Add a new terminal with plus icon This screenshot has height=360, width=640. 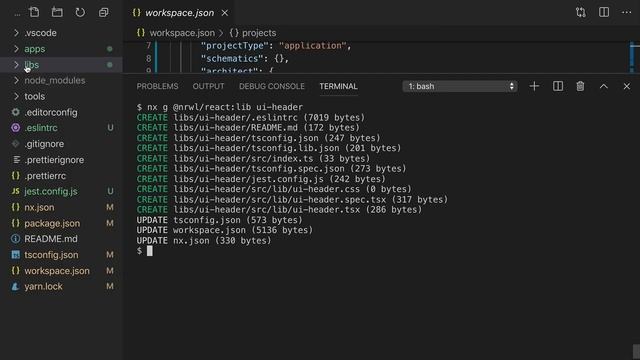point(534,86)
